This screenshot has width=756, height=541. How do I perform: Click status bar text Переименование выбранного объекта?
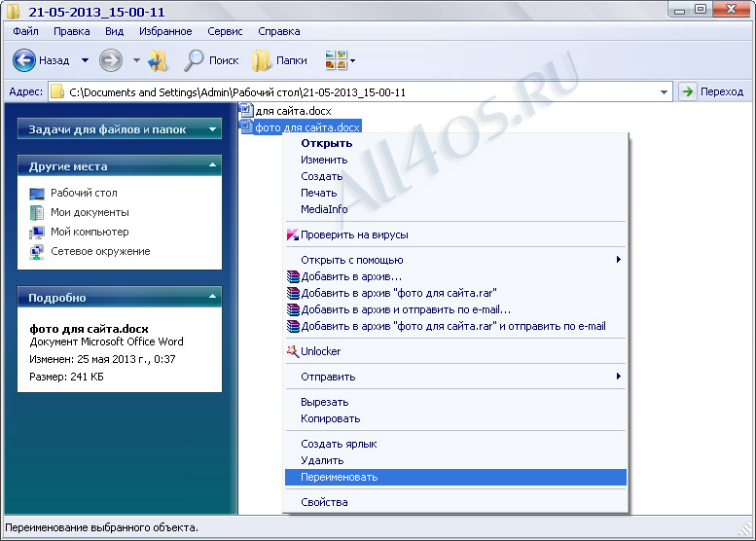[102, 527]
